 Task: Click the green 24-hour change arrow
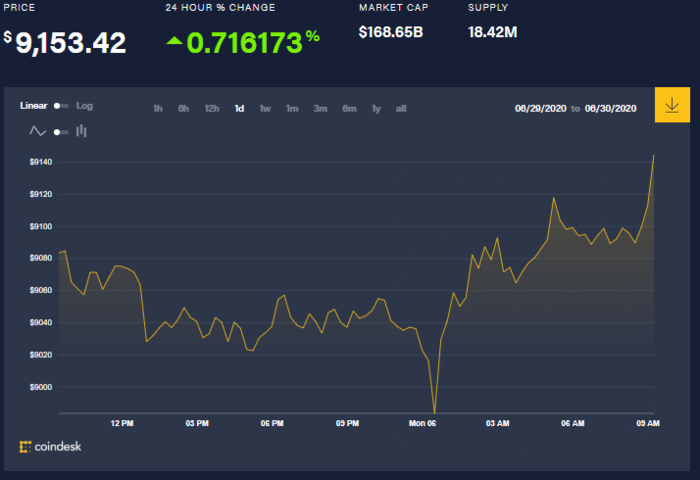click(174, 41)
